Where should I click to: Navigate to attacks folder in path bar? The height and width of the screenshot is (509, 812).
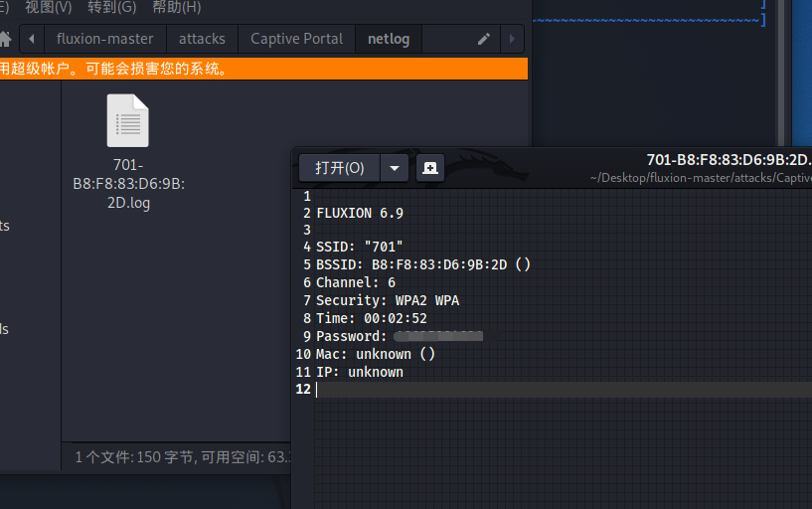pos(202,39)
